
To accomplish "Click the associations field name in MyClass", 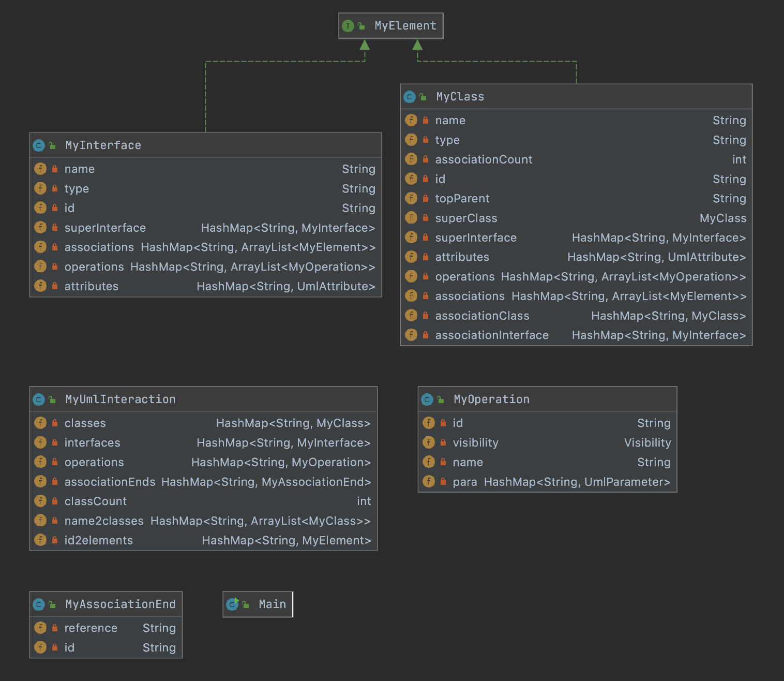I will pyautogui.click(x=470, y=296).
